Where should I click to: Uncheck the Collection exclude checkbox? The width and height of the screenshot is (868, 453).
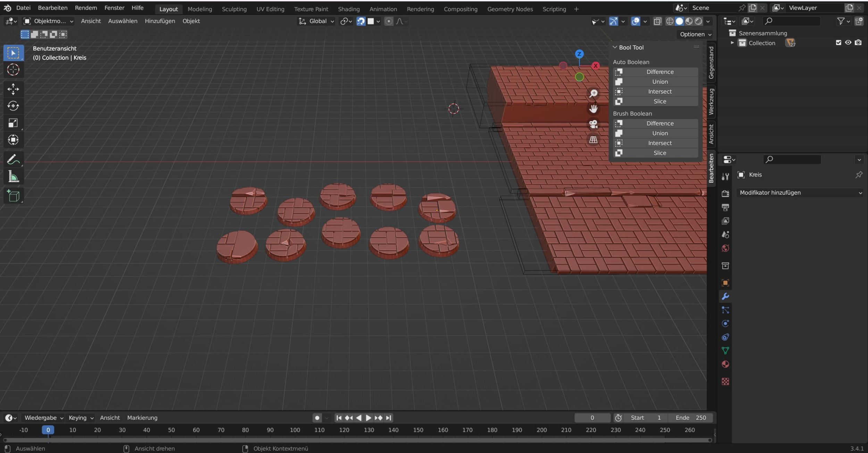pyautogui.click(x=838, y=43)
